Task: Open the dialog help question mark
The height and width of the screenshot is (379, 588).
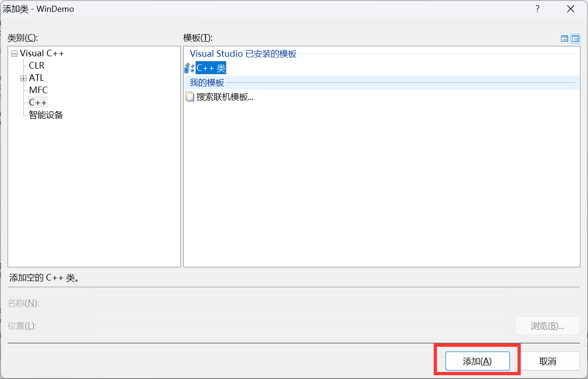Action: (x=537, y=9)
